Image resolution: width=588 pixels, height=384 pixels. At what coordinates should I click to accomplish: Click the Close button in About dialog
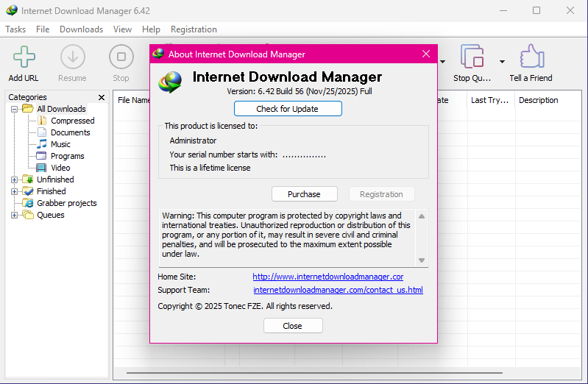pyautogui.click(x=293, y=325)
